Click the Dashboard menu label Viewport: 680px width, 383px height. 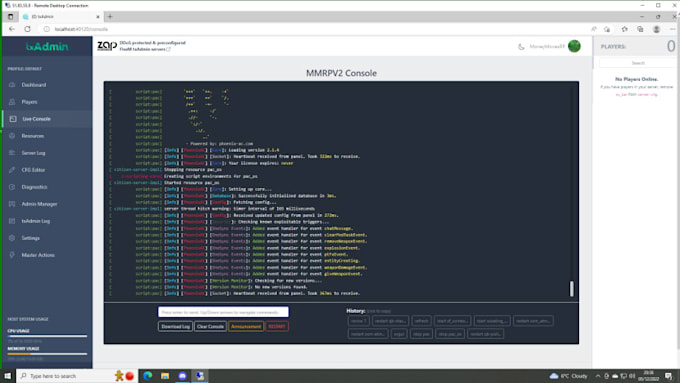click(x=34, y=85)
